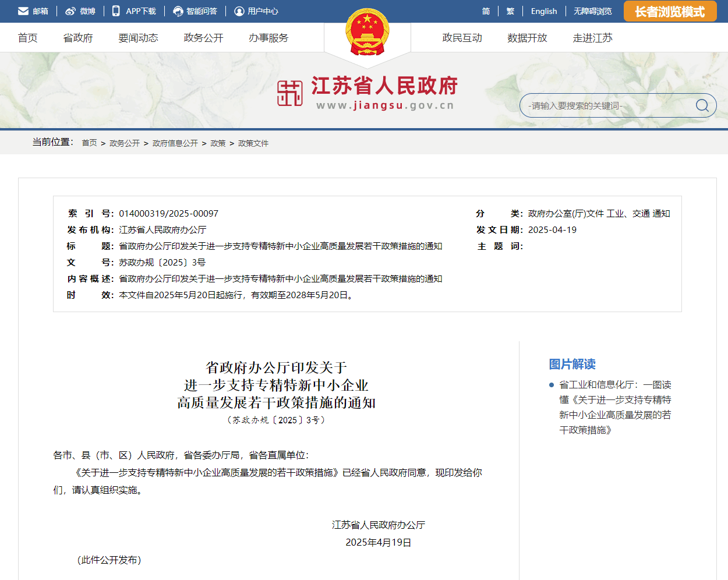Click the magnifier search icon

click(702, 105)
